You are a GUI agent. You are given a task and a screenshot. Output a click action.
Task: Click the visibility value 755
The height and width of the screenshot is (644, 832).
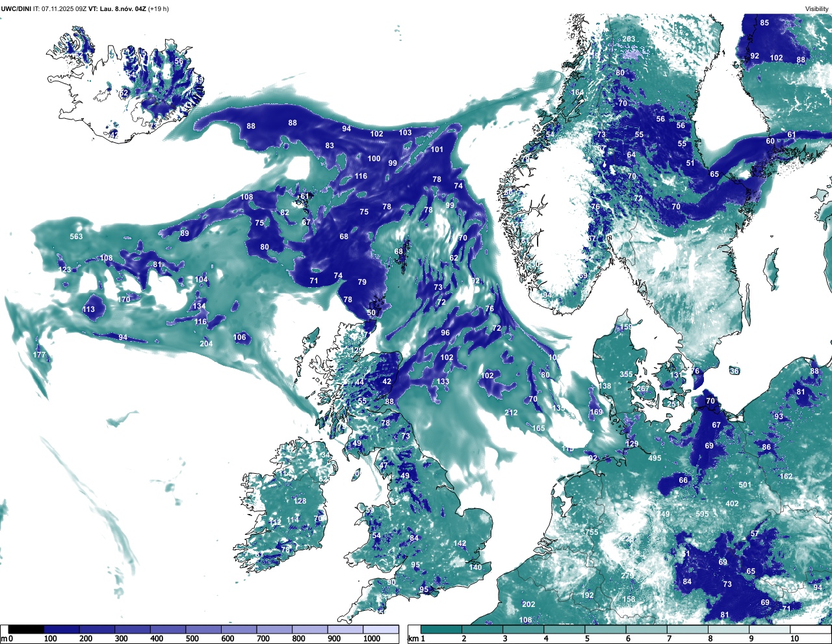pos(591,532)
